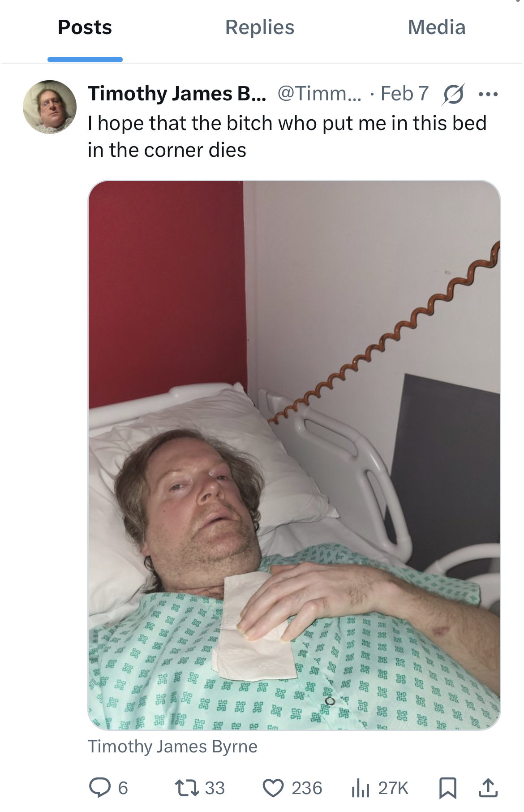The image size is (524, 812).
Task: Bookmark this post
Action: pyautogui.click(x=447, y=788)
